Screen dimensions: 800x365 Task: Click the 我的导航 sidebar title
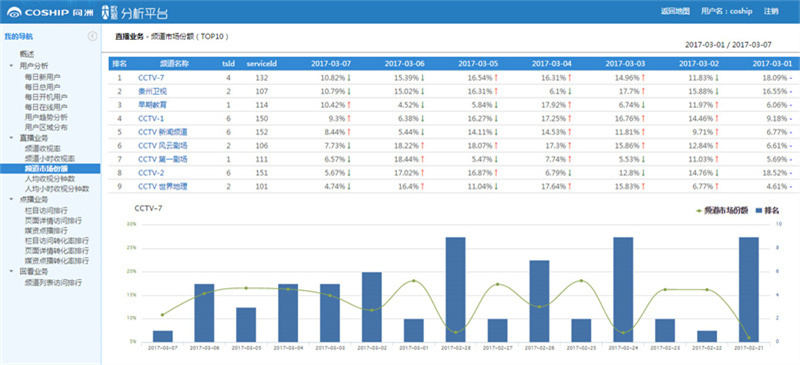point(19,36)
